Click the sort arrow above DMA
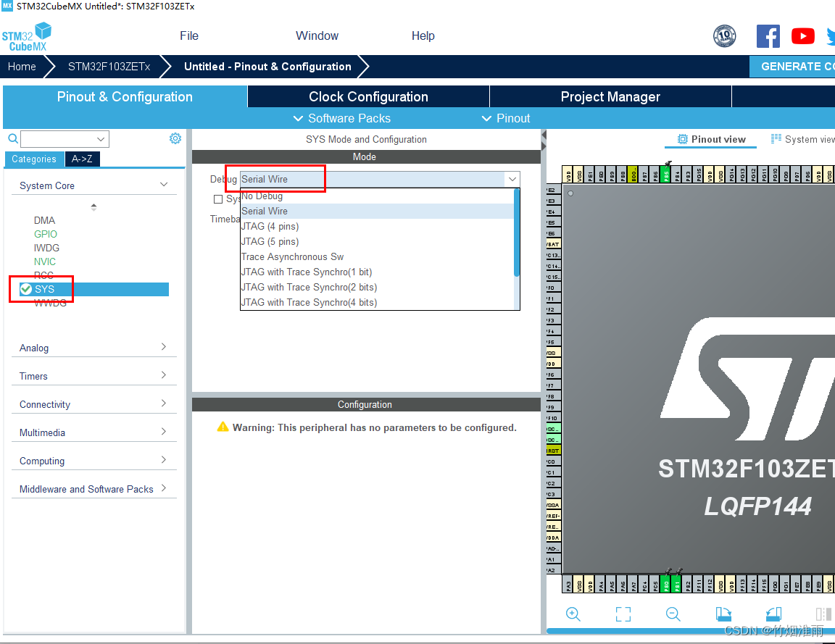This screenshot has width=835, height=644. (x=94, y=207)
